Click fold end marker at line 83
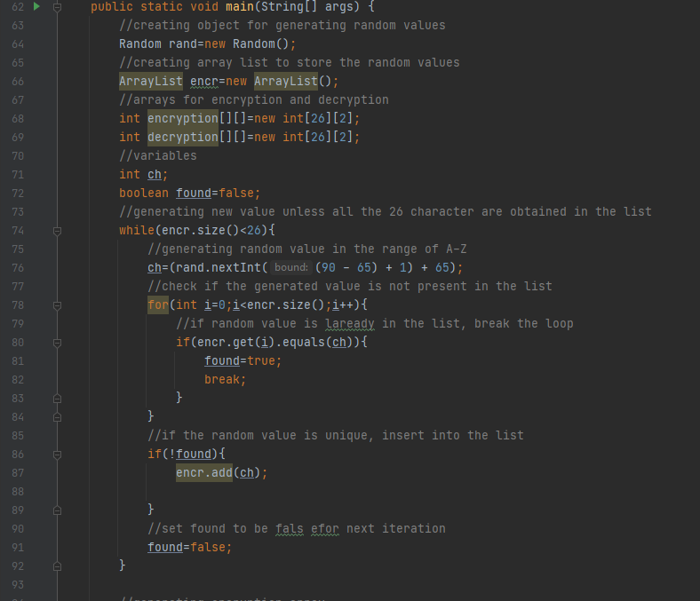This screenshot has height=601, width=700. pyautogui.click(x=57, y=399)
